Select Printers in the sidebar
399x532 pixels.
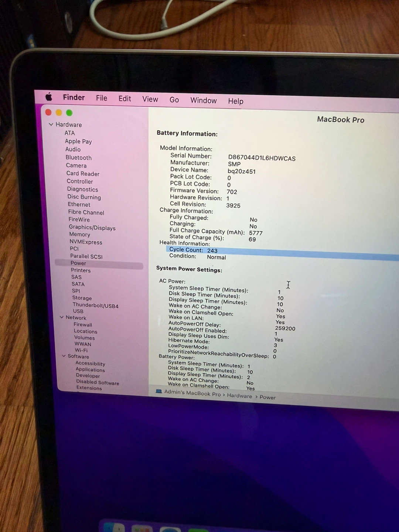pos(81,270)
